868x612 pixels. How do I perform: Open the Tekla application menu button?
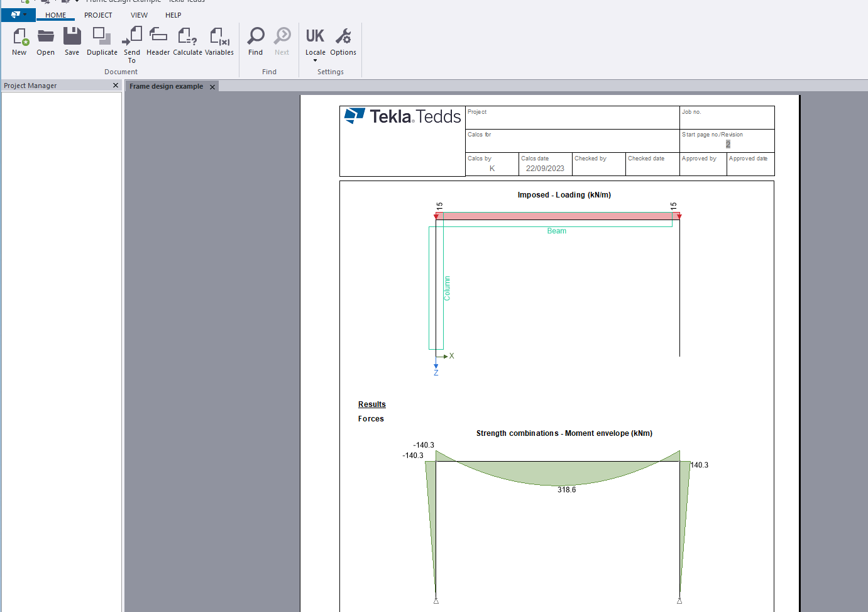pos(18,15)
